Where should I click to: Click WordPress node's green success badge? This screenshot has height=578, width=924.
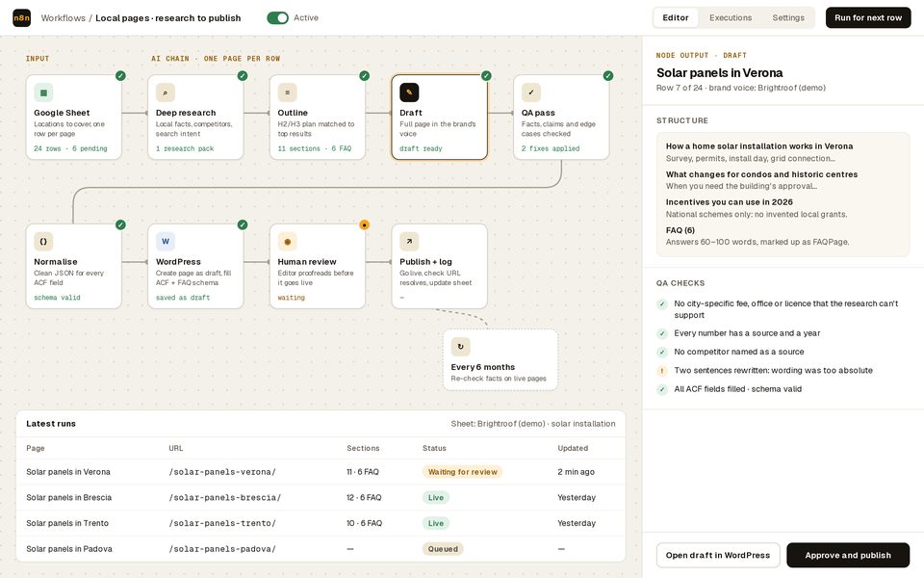243,224
